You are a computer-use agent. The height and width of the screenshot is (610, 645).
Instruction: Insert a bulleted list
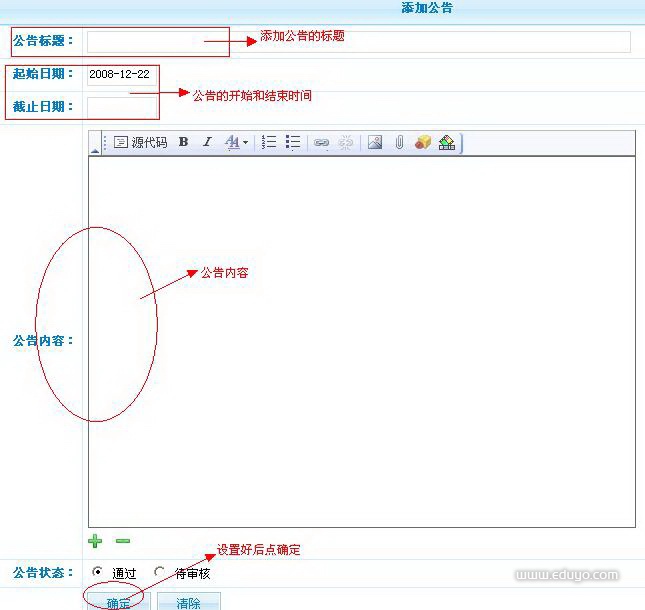coord(293,143)
